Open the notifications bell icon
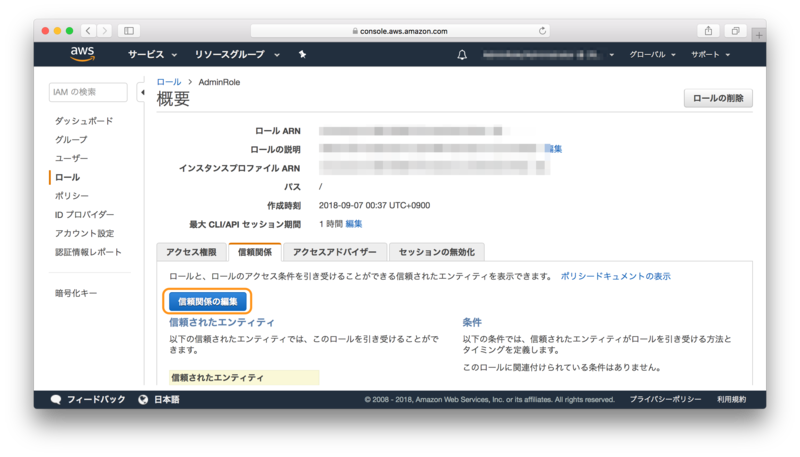The image size is (800, 457). (x=462, y=55)
